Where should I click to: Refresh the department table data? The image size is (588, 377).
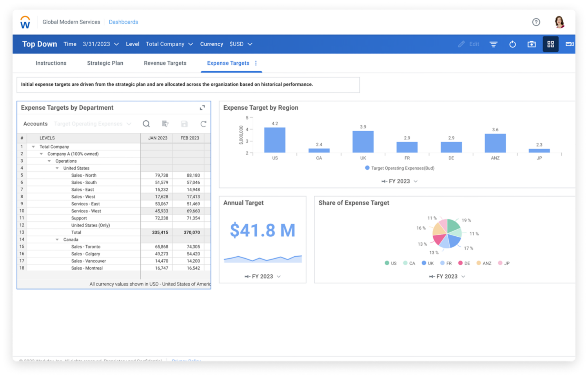tap(203, 124)
